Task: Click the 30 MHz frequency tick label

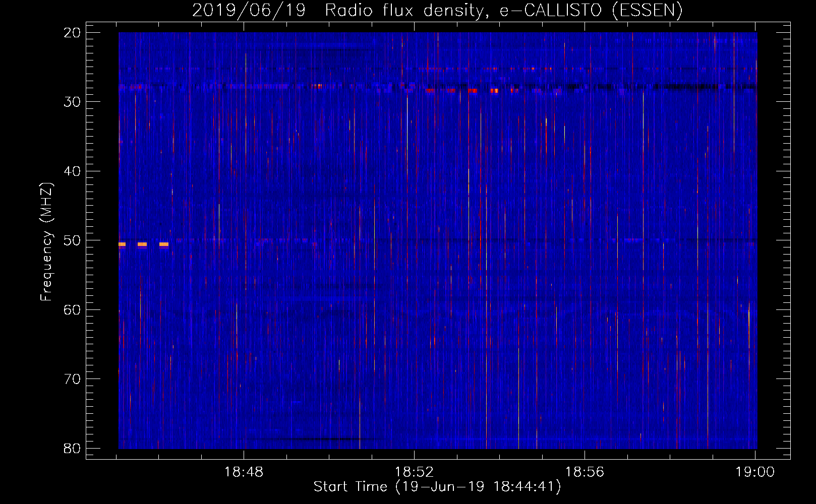Action: click(72, 102)
